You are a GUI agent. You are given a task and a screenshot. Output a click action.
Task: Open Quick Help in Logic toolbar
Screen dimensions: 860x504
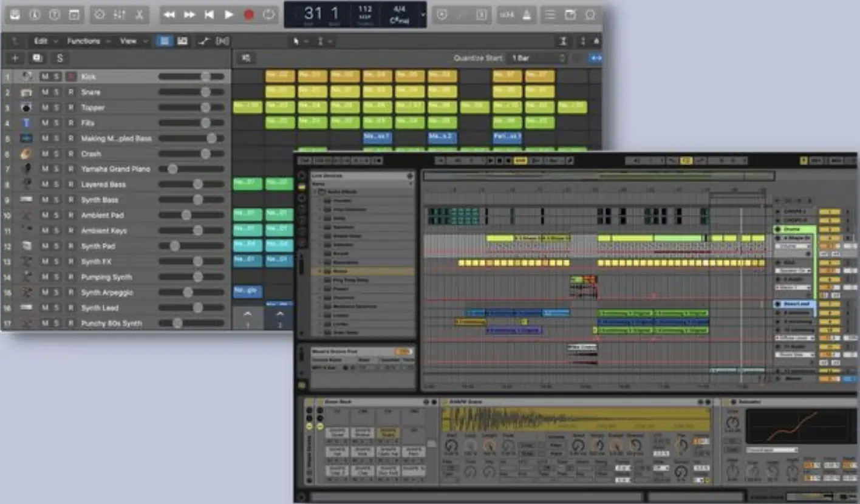click(55, 15)
